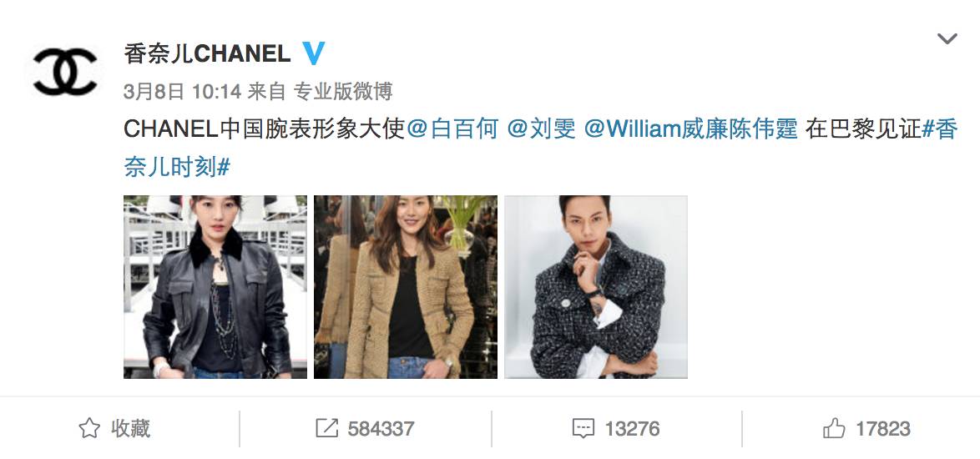Screen dimensions: 980x459
Task: Open the @白百何 mention link
Action: pos(452,129)
